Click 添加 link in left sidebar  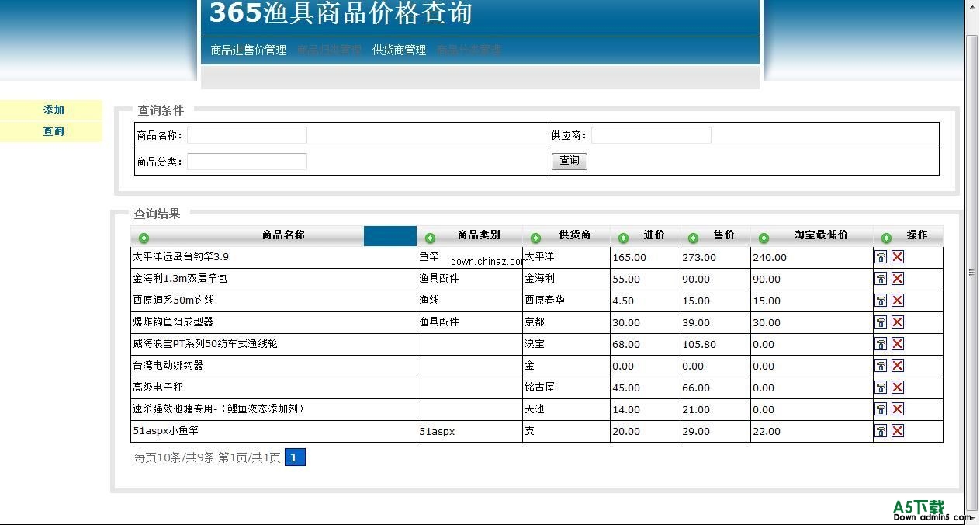54,110
